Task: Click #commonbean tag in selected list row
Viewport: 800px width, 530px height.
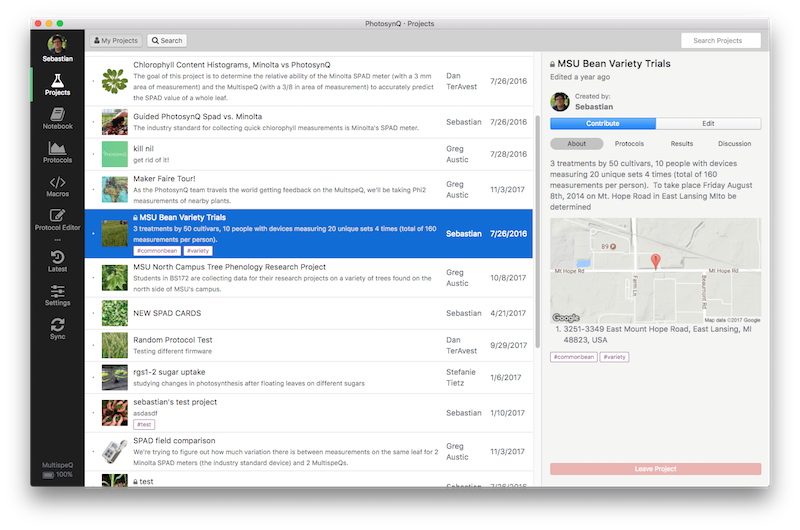Action: coord(157,250)
